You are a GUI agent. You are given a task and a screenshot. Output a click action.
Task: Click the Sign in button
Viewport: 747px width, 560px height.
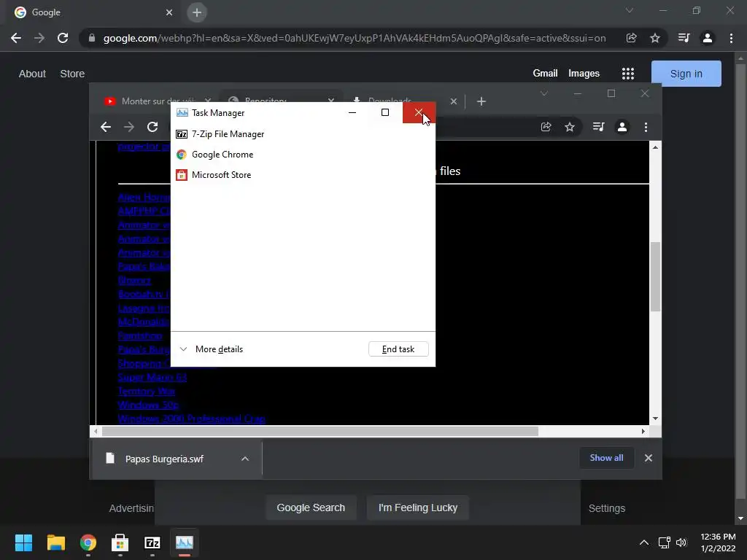coord(686,74)
